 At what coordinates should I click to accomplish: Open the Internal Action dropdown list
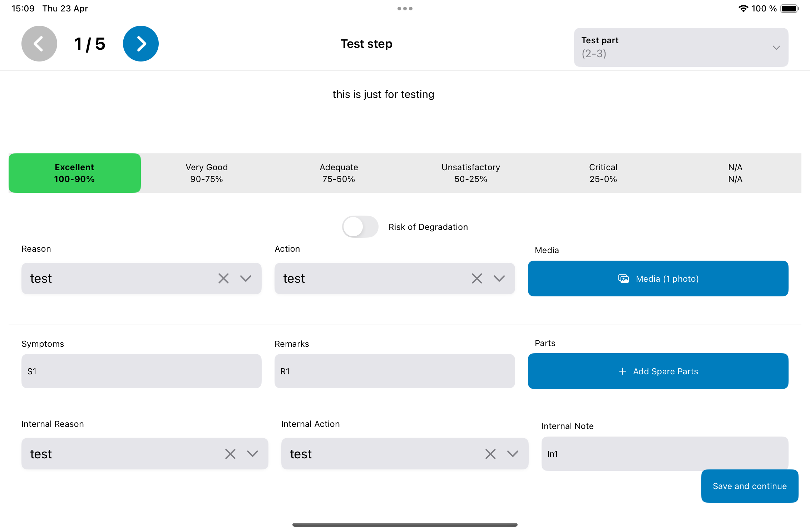pyautogui.click(x=512, y=454)
